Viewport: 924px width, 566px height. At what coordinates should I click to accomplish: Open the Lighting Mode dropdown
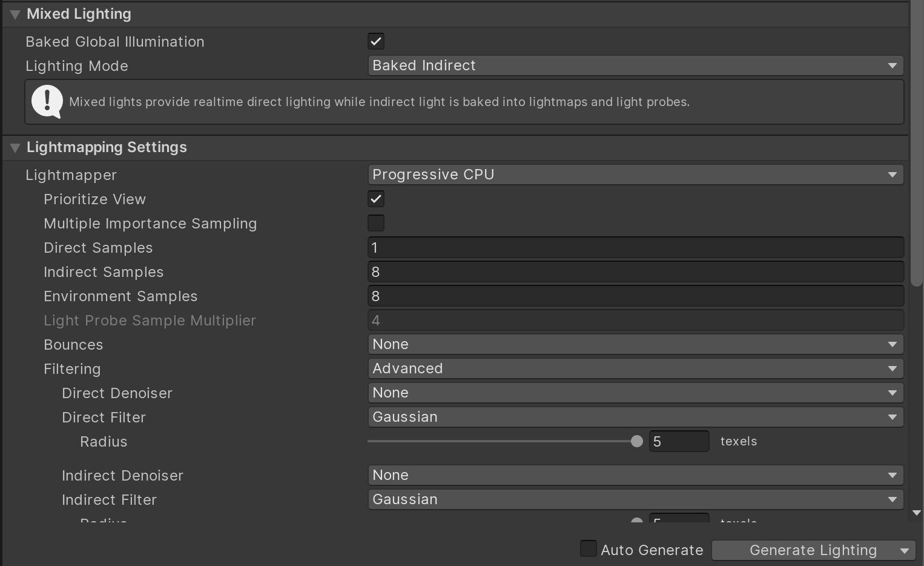(635, 65)
